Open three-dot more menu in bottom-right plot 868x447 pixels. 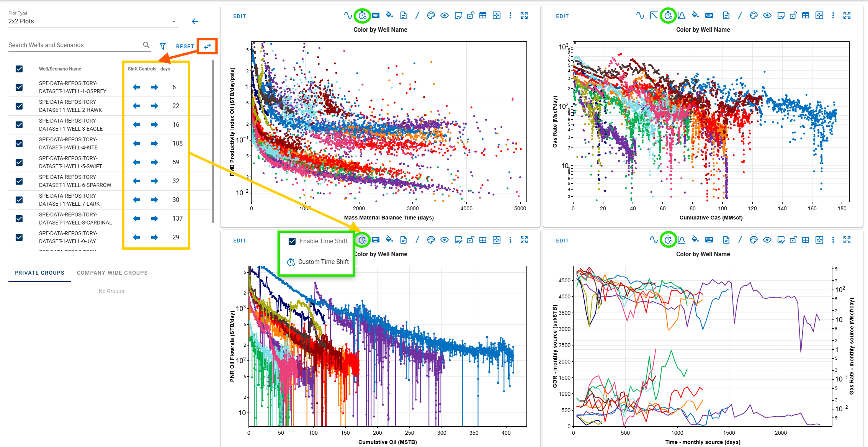pyautogui.click(x=833, y=240)
